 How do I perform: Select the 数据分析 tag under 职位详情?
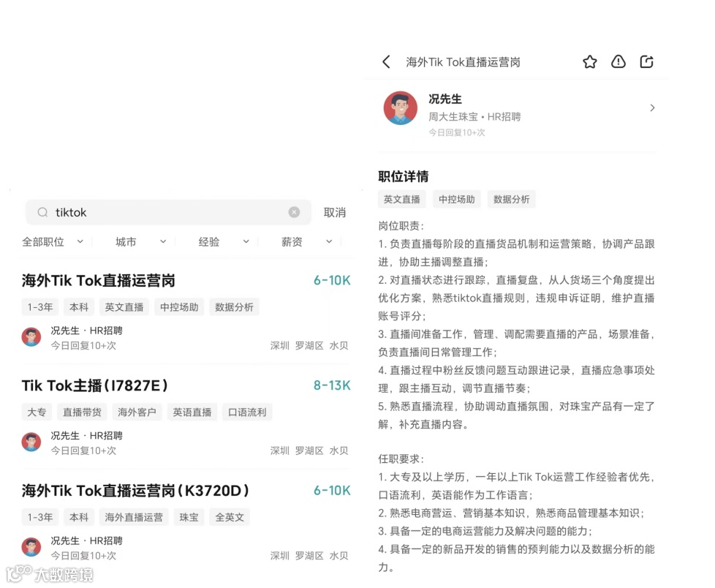coord(512,200)
